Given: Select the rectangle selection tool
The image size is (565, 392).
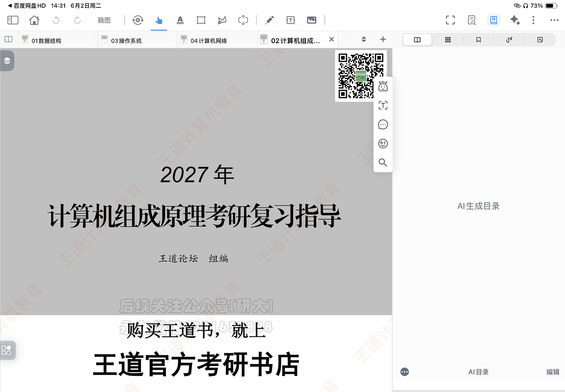Looking at the screenshot, I should pos(201,20).
